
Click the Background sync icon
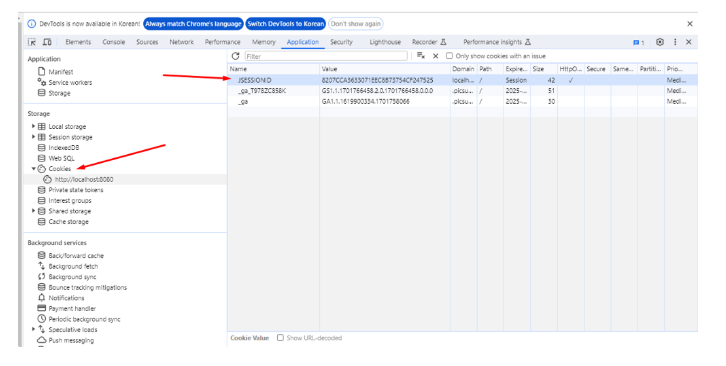(x=42, y=277)
